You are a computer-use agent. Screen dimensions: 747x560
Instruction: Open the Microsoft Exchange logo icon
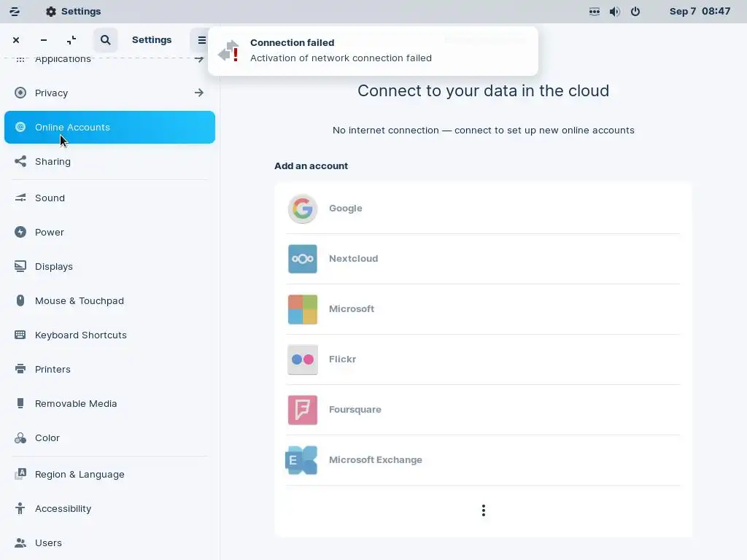point(301,460)
